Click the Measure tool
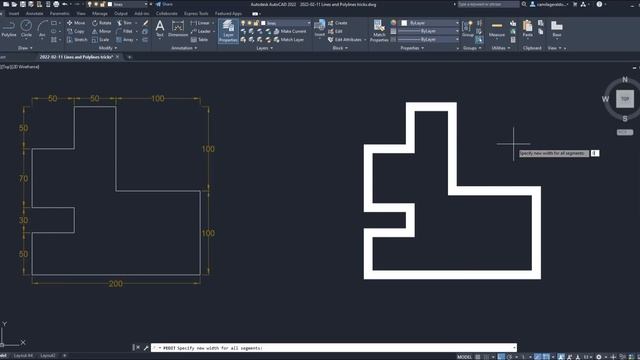Screen dimensions: 640x360 [497, 29]
